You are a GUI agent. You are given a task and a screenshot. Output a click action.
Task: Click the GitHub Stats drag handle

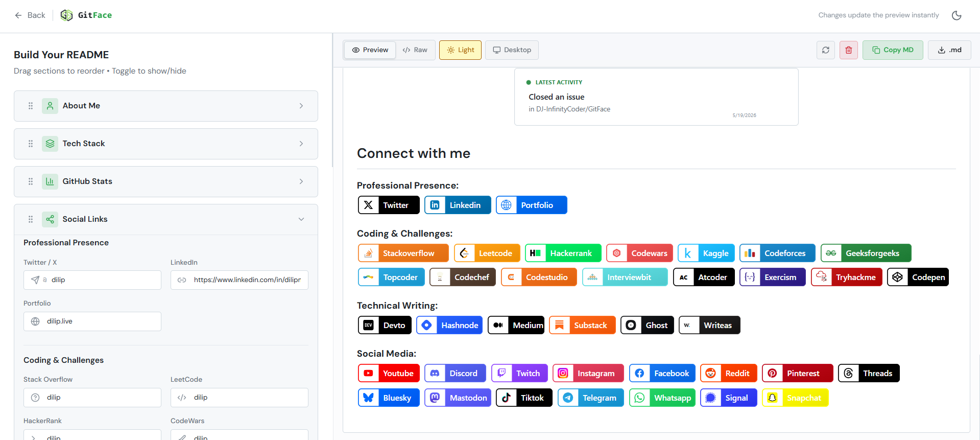click(31, 181)
